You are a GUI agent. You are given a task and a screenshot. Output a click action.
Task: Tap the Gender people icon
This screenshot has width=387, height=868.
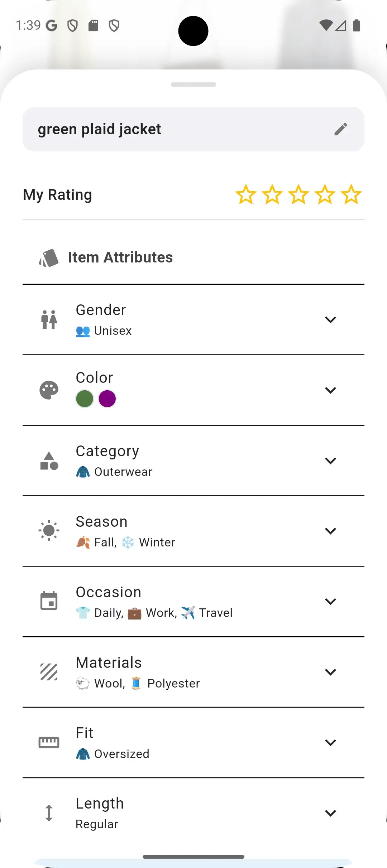(x=49, y=319)
